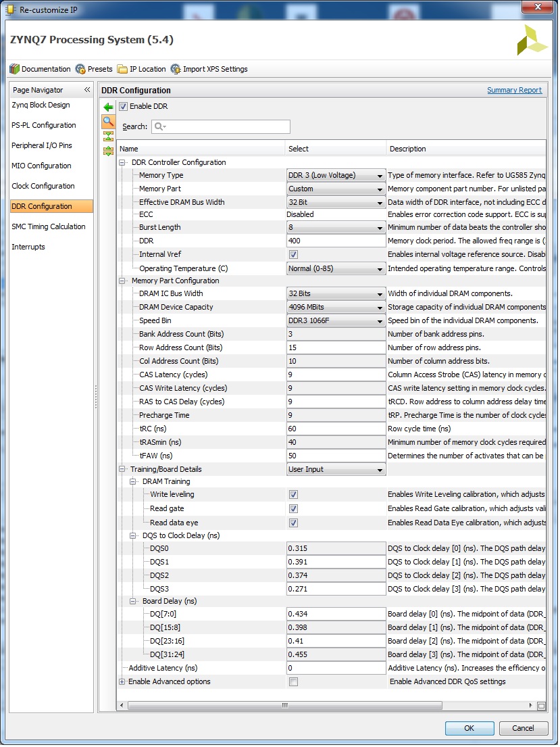This screenshot has width=560, height=747.
Task: Uncheck the Enable DDR checkbox
Action: (123, 106)
